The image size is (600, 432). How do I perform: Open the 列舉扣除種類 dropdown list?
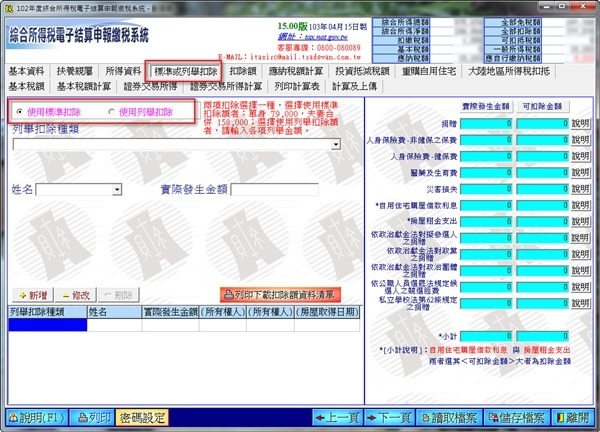[336, 144]
